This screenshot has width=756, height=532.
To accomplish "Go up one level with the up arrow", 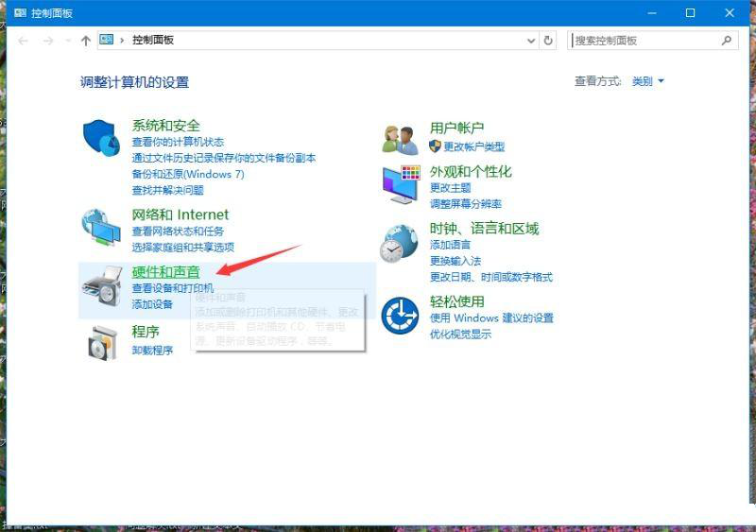I will [x=86, y=41].
